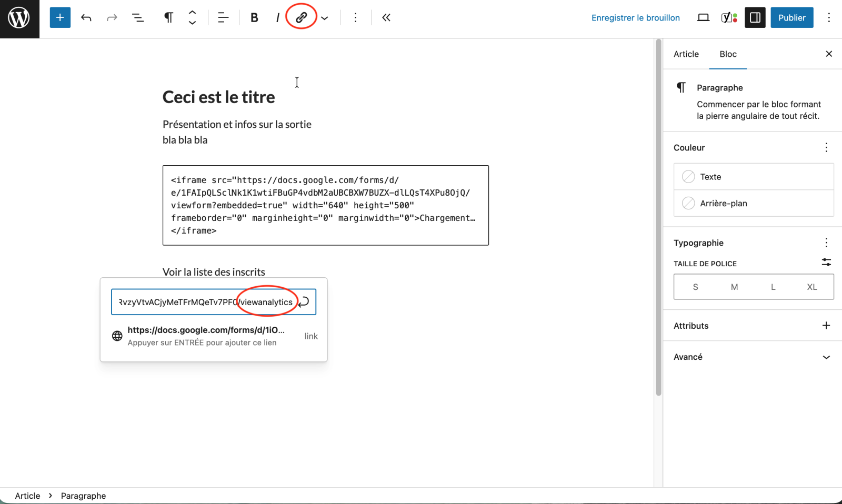Expand the Attributs panel with plus
Viewport: 842px width, 504px height.
826,326
